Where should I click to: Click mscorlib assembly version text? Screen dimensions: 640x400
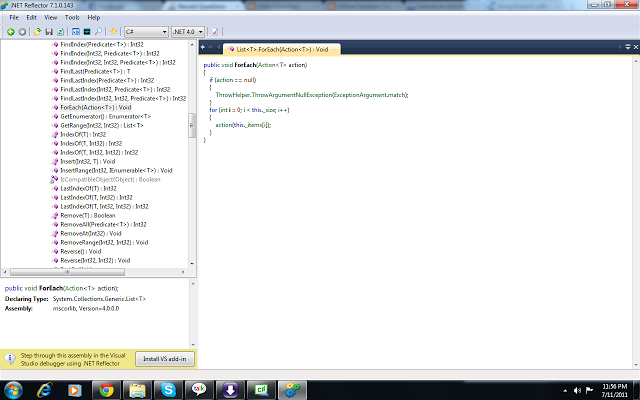(86, 308)
